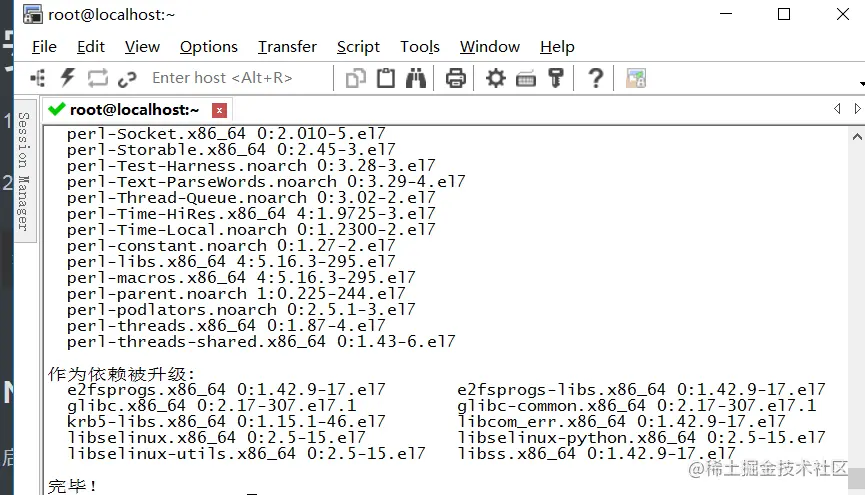
Task: Open the Tools menu
Action: pyautogui.click(x=420, y=47)
